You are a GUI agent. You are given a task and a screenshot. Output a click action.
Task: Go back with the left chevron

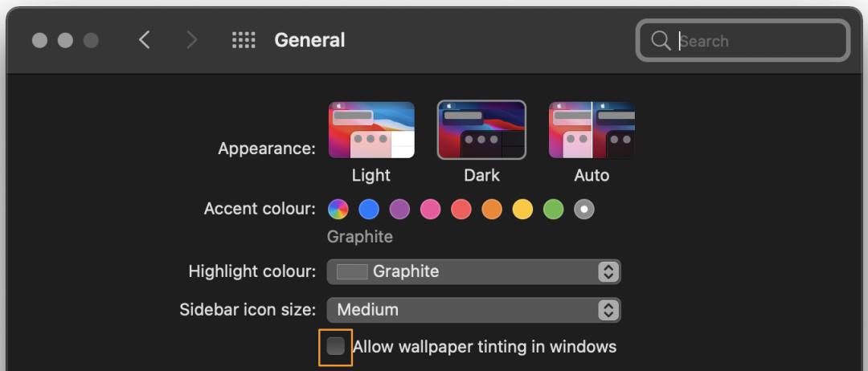(x=145, y=40)
